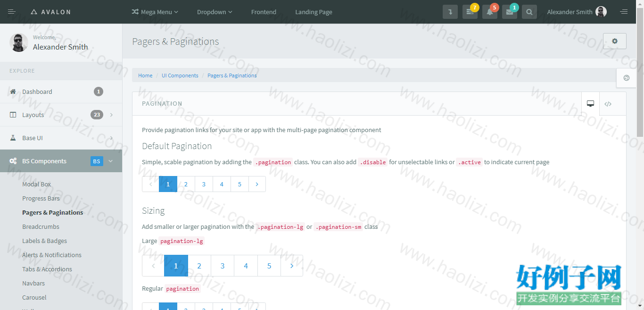
Task: Click the BS Components gears icon
Action: (13, 161)
